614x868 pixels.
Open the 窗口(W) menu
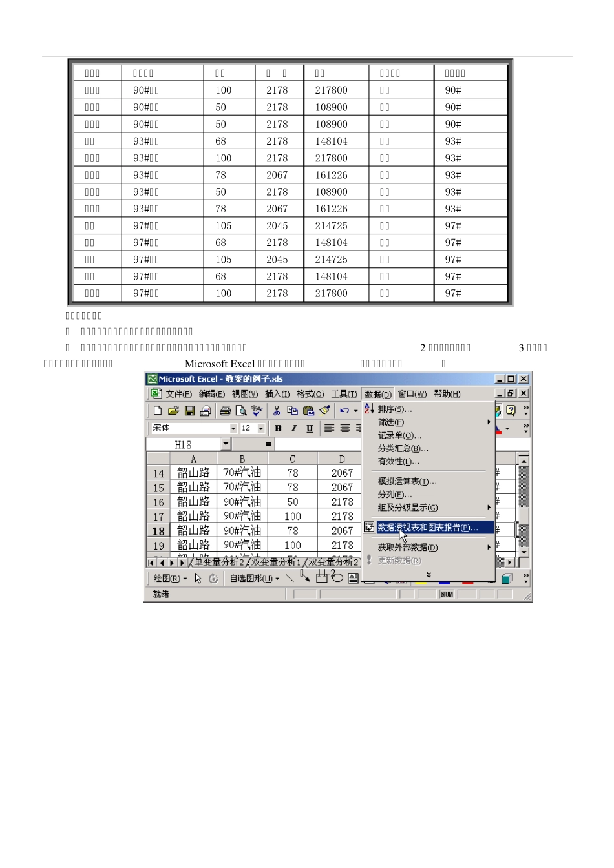[x=412, y=394]
